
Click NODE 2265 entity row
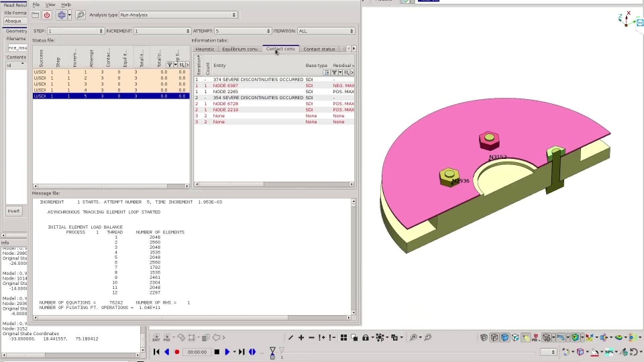[x=274, y=92]
